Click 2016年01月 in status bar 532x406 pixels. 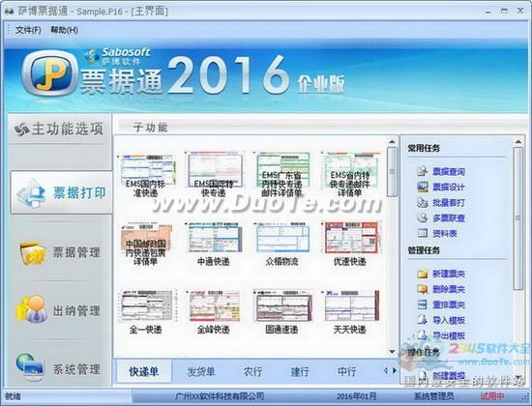click(x=356, y=396)
